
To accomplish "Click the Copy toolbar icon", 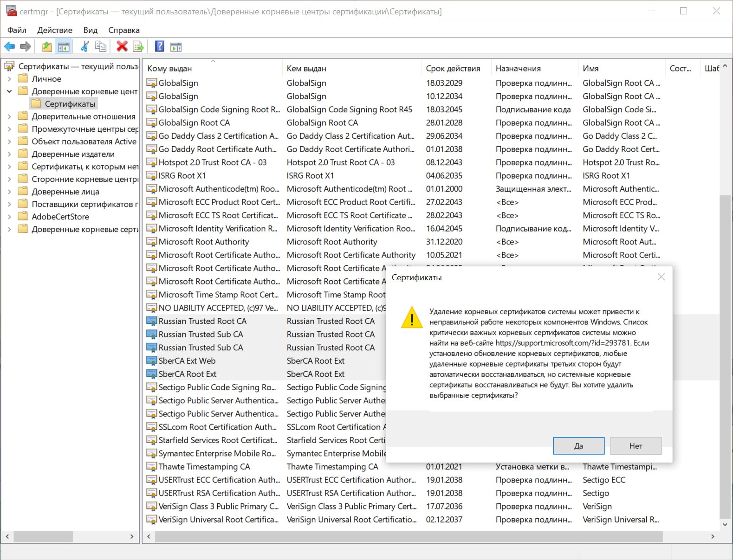I will (x=100, y=46).
